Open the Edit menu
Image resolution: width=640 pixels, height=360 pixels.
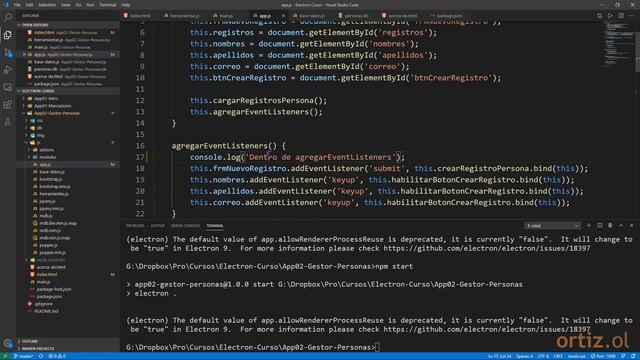click(x=29, y=5)
